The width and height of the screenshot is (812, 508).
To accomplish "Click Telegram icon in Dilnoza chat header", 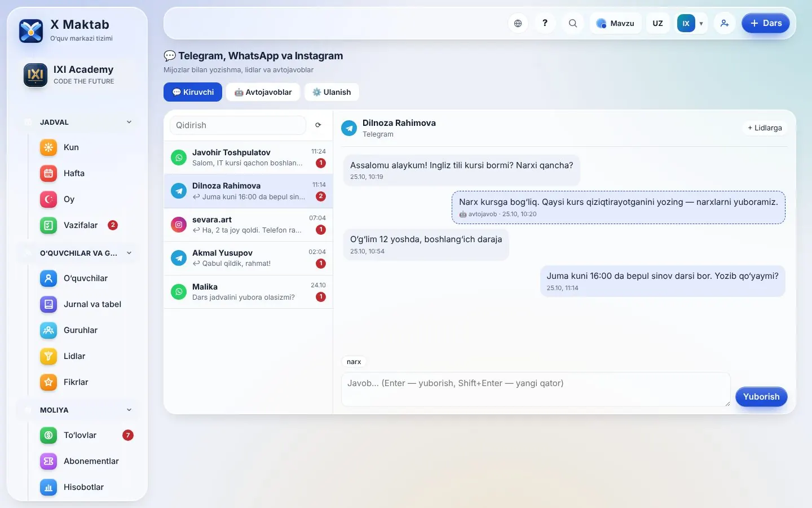I will click(x=349, y=128).
